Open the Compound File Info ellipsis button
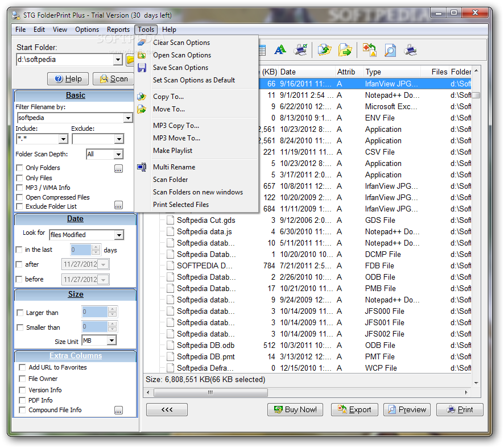Screen dimensions: 504x448 [119, 410]
